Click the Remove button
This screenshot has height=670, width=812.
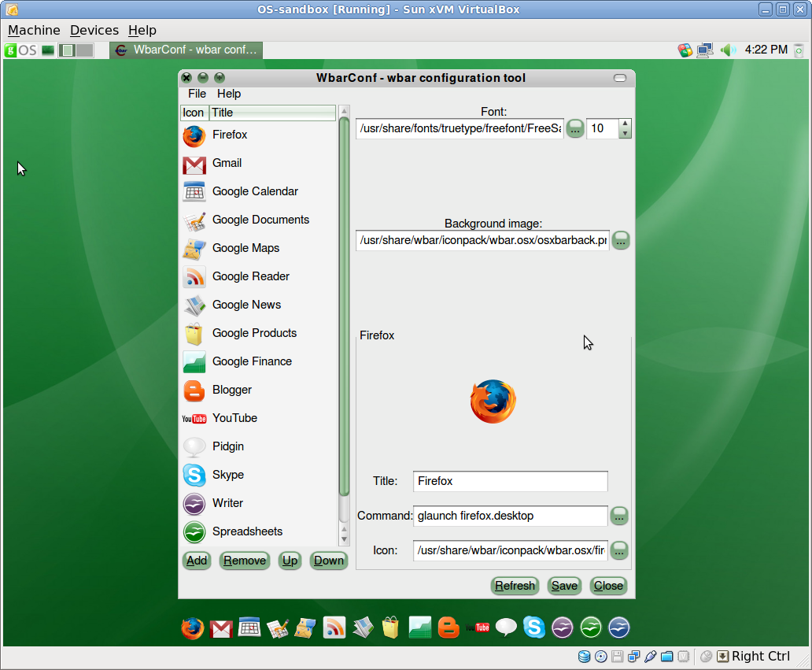(x=245, y=561)
